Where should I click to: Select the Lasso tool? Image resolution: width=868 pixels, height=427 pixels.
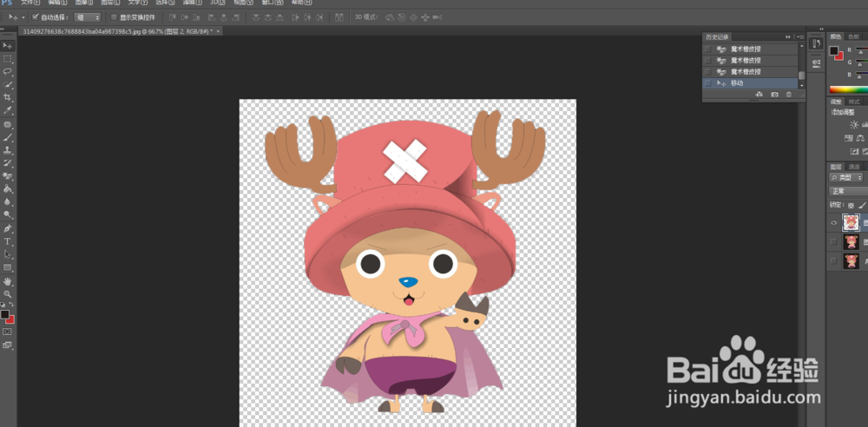pos(8,71)
